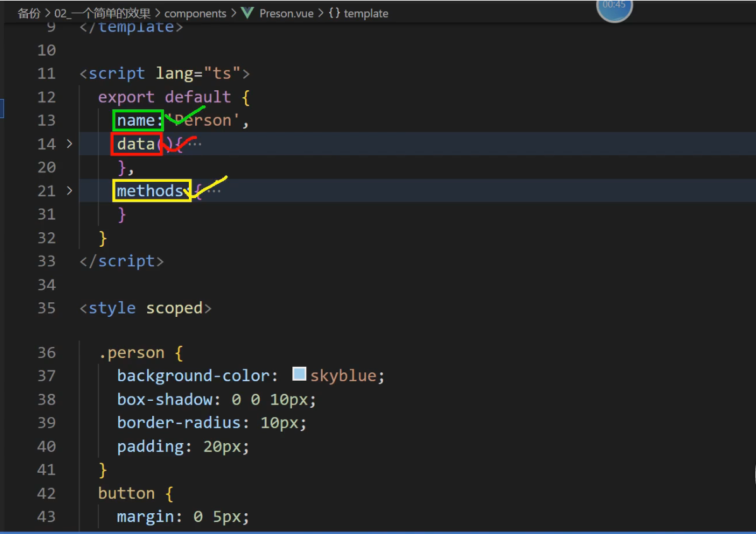Click the 'data' keyword on line 14
756x534 pixels.
(136, 144)
